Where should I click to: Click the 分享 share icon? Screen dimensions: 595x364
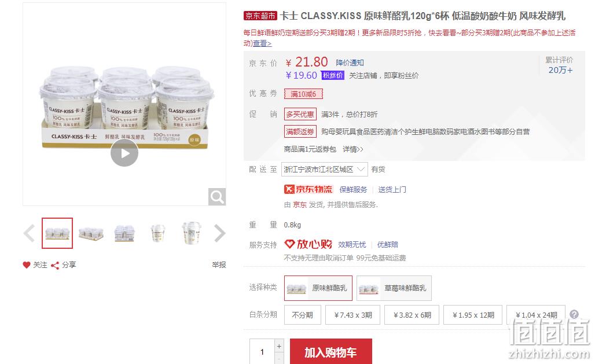point(55,265)
